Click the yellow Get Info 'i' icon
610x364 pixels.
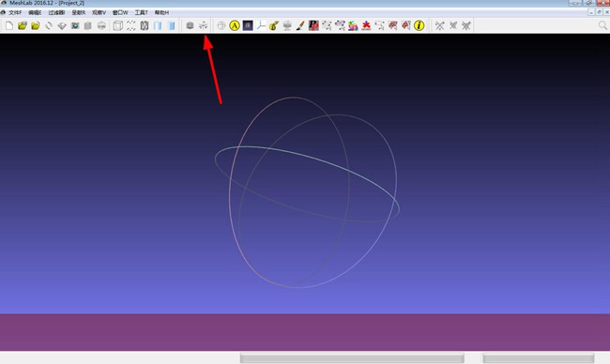[419, 25]
